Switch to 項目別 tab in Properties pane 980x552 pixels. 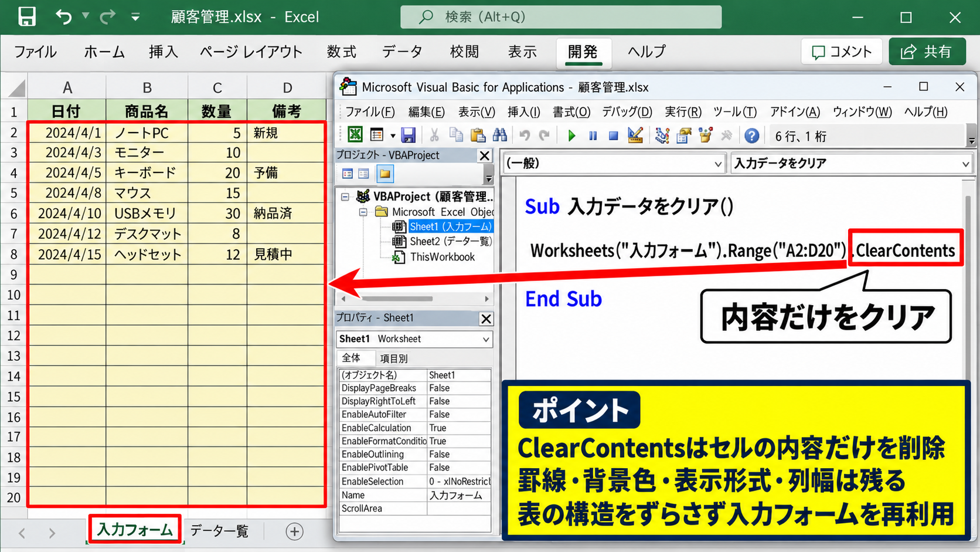coord(394,358)
